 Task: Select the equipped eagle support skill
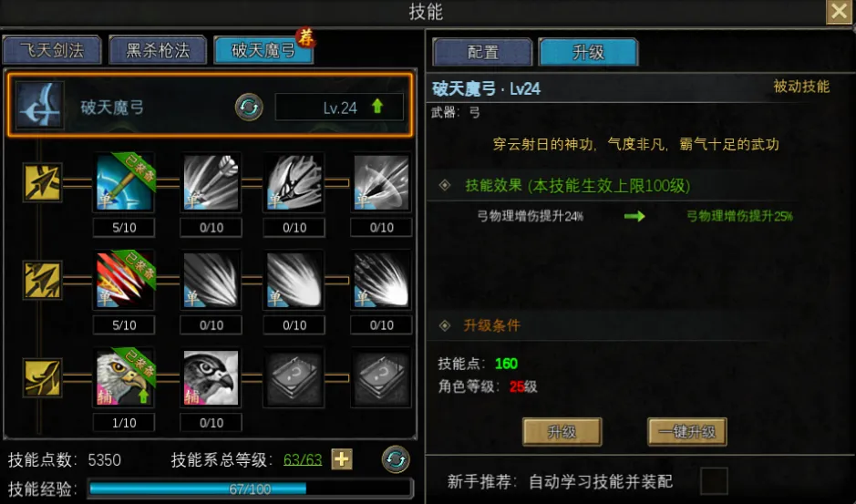point(125,378)
